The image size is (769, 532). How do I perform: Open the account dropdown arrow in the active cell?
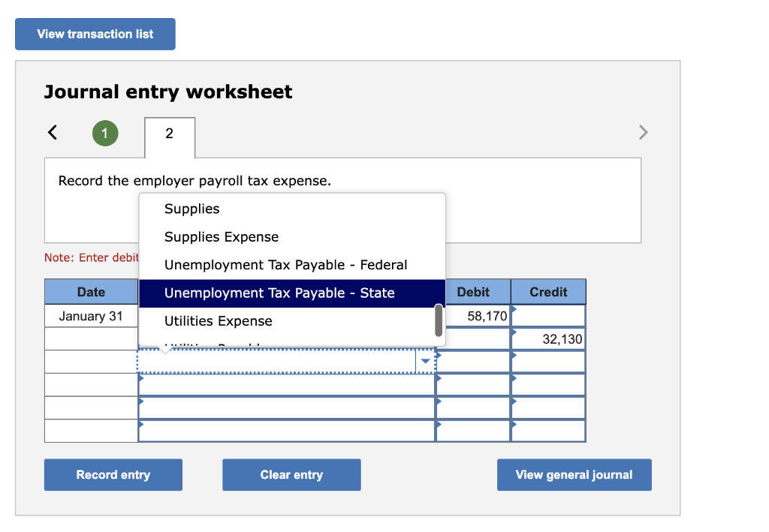coord(425,361)
